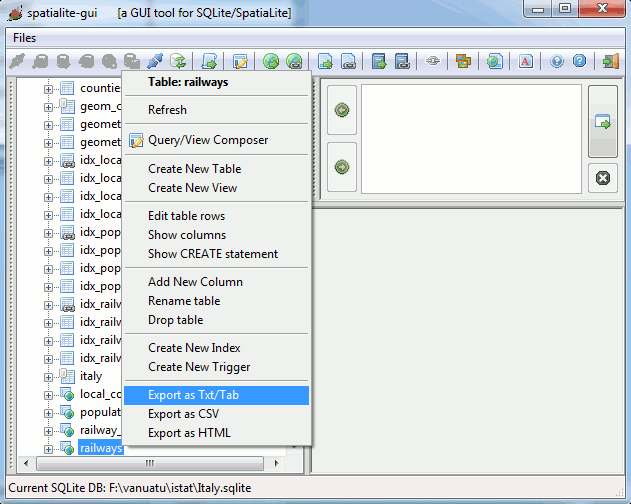Image resolution: width=631 pixels, height=504 pixels.
Task: Select Export as CSV
Action: (217, 414)
